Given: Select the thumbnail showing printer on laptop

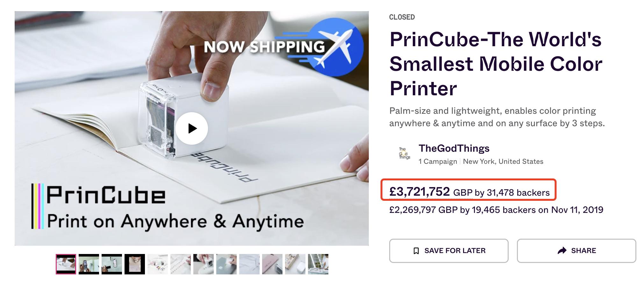Looking at the screenshot, I should click(x=226, y=264).
